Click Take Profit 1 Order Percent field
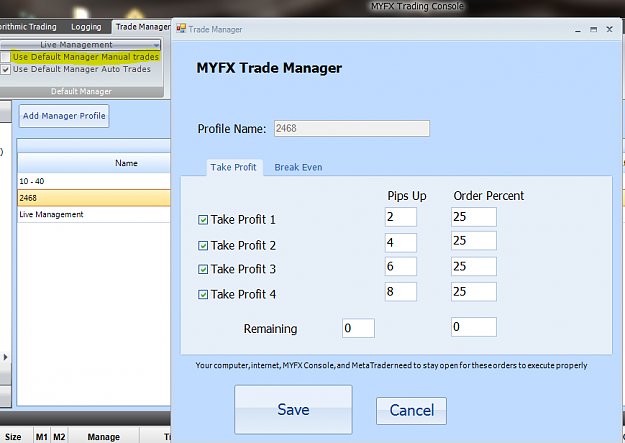 474,217
